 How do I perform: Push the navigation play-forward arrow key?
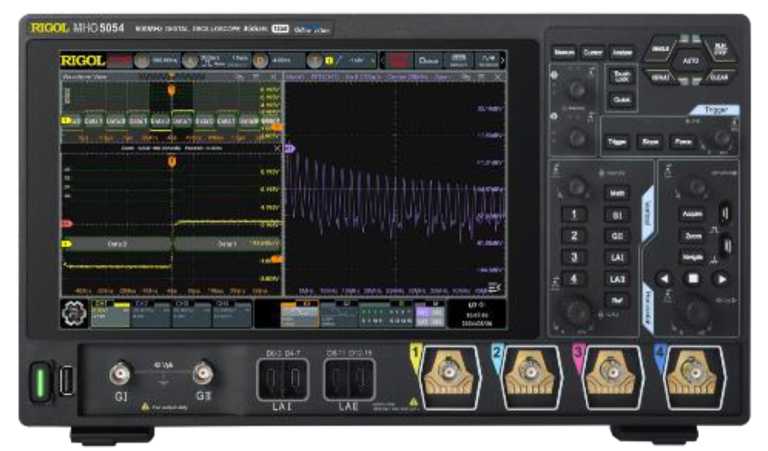point(721,279)
